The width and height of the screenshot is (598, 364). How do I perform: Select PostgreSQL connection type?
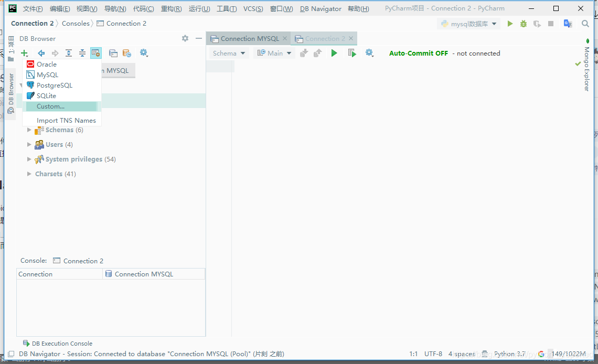(62, 85)
